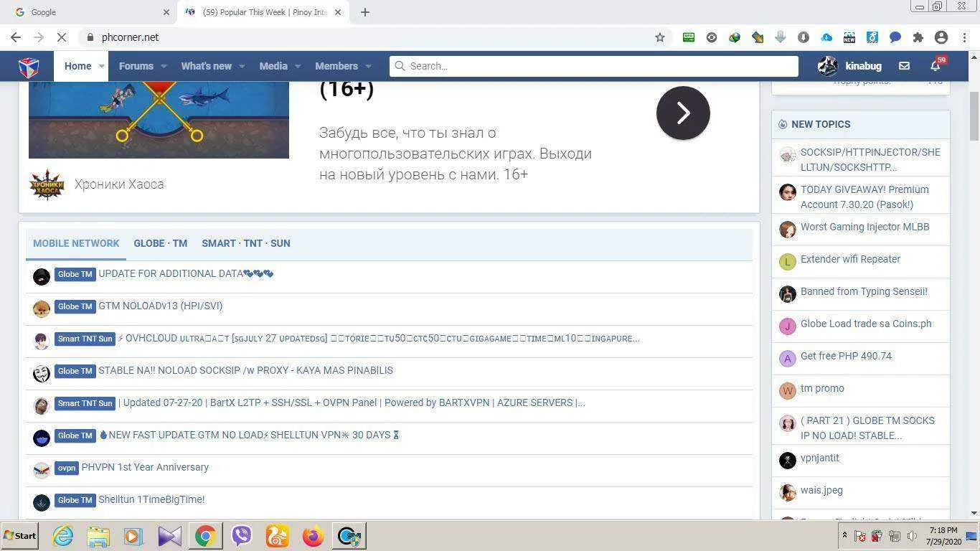Click the browser back arrow

tap(16, 37)
